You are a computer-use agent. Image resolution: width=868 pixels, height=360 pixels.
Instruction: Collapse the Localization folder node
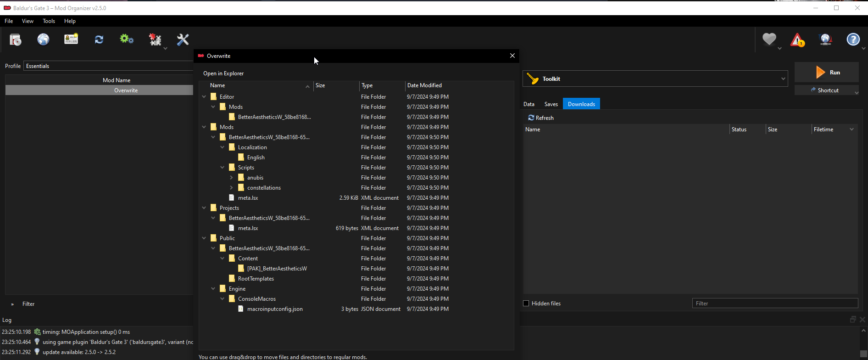click(223, 147)
